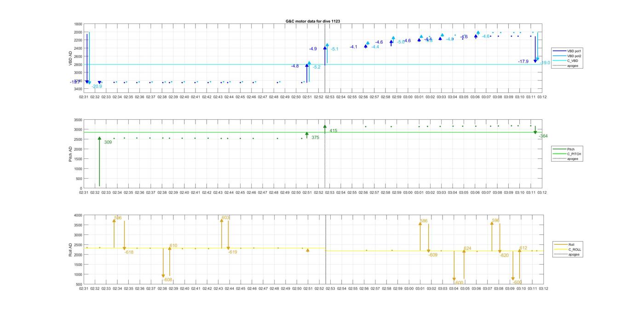Click the '-4.9' VBD data label
Viewport: 644px width, 319px height.
[x=313, y=49]
